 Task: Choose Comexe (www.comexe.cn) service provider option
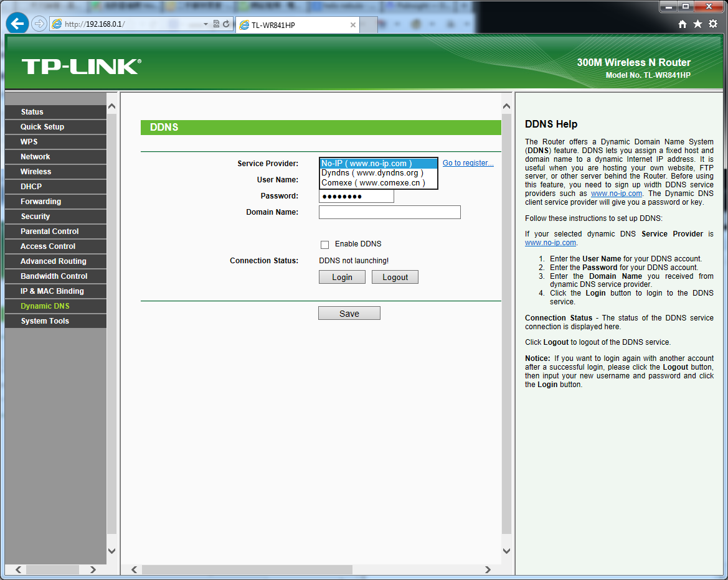(373, 183)
